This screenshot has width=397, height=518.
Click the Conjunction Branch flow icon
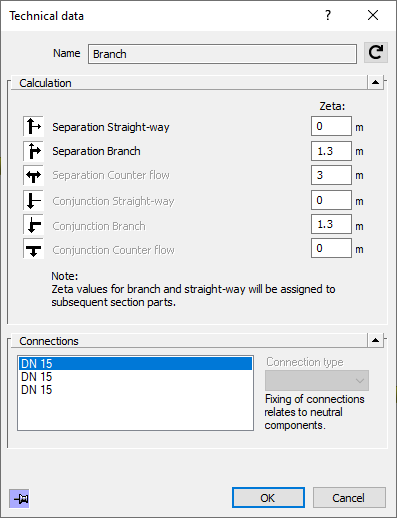coord(33,224)
